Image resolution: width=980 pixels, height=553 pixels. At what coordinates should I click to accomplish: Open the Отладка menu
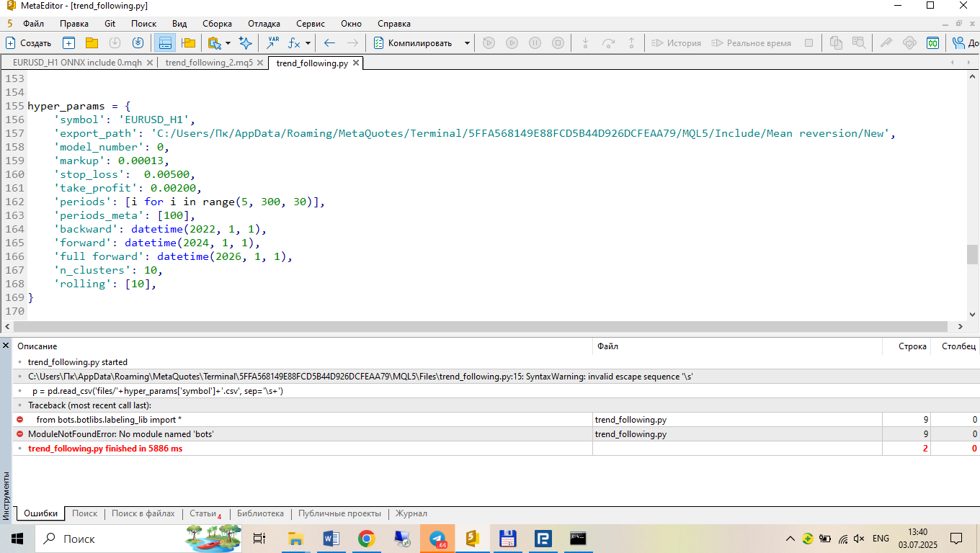pyautogui.click(x=264, y=24)
